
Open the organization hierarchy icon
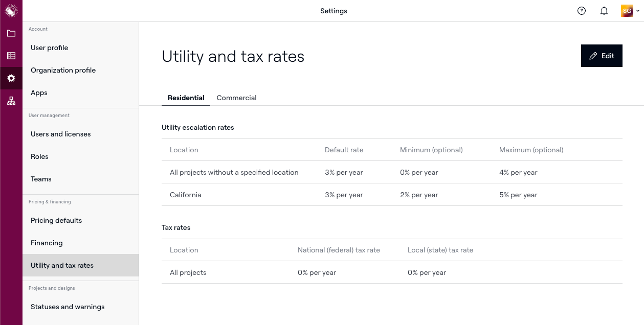[11, 101]
